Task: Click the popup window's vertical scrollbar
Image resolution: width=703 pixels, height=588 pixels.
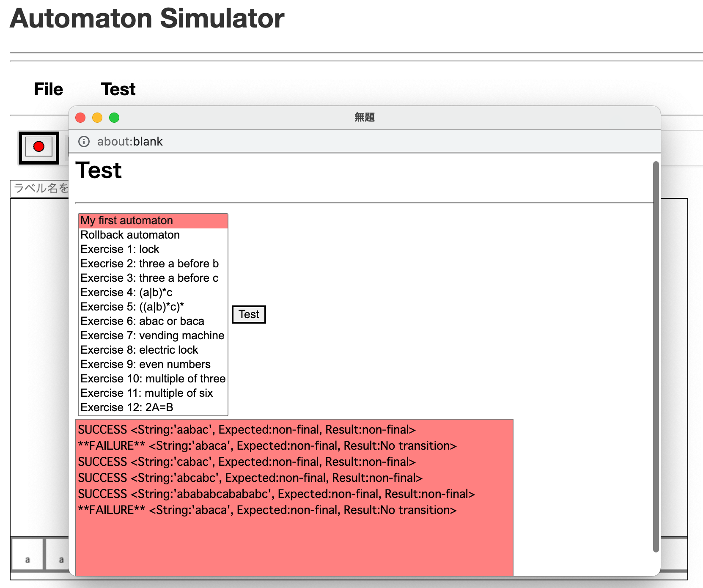Action: click(656, 355)
